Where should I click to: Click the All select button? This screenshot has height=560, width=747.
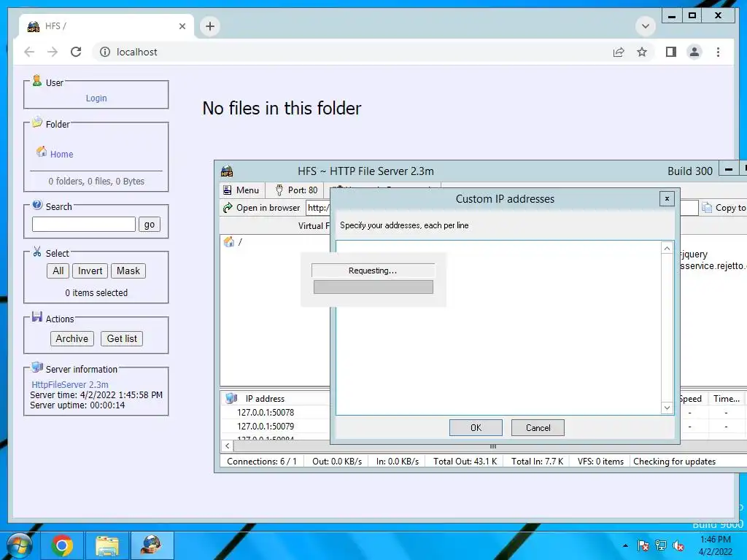pos(58,271)
